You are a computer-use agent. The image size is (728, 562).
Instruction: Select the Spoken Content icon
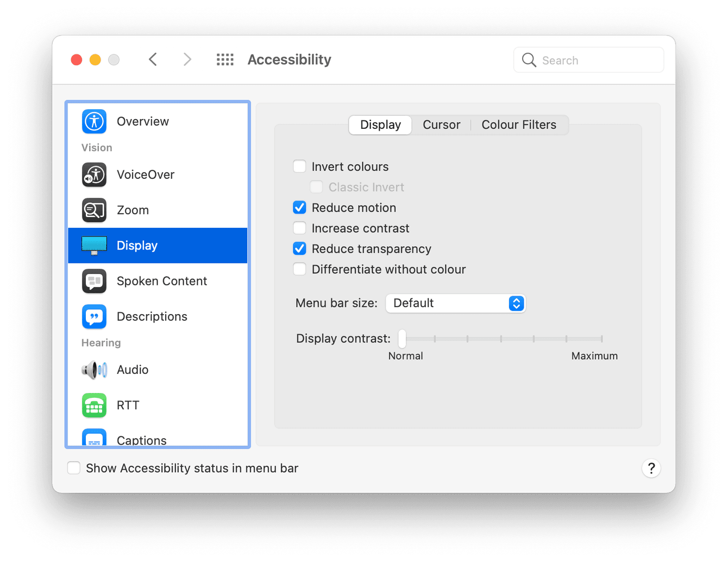(94, 281)
